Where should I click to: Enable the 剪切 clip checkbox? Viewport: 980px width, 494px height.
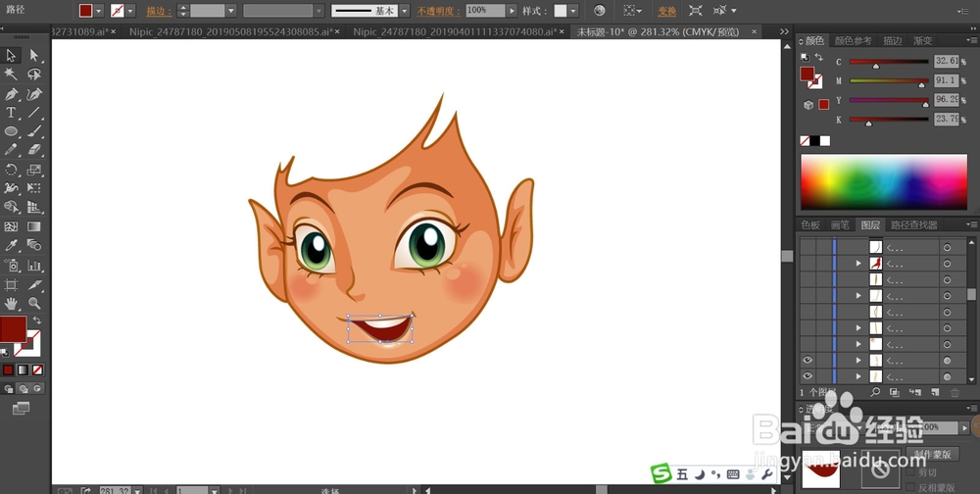[x=910, y=472]
